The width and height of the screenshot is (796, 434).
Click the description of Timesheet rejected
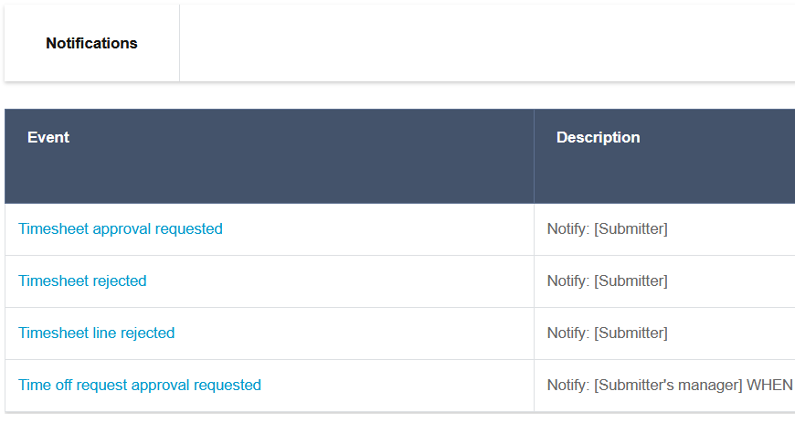point(607,281)
